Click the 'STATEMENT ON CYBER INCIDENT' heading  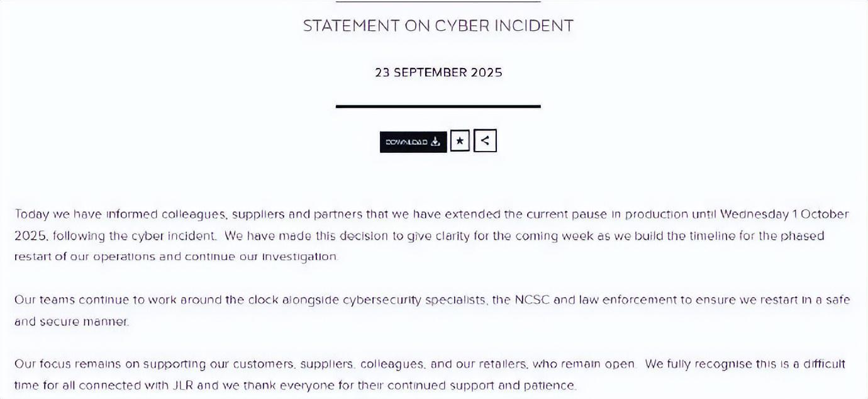coord(438,26)
